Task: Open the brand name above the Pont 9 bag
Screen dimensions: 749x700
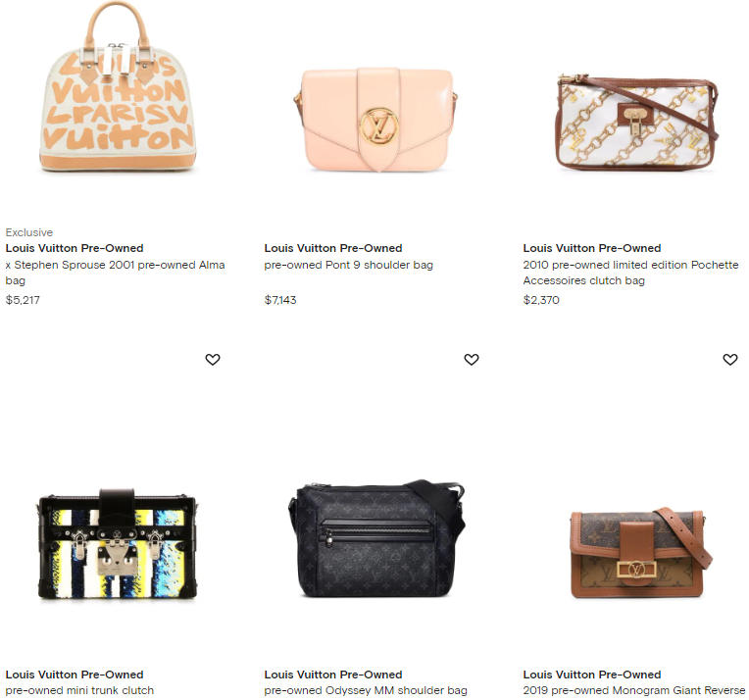Action: tap(333, 248)
